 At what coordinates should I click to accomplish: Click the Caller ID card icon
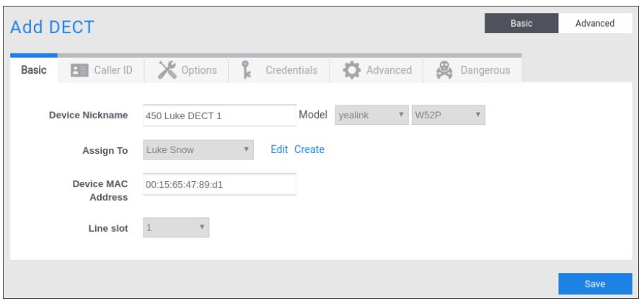click(x=79, y=70)
